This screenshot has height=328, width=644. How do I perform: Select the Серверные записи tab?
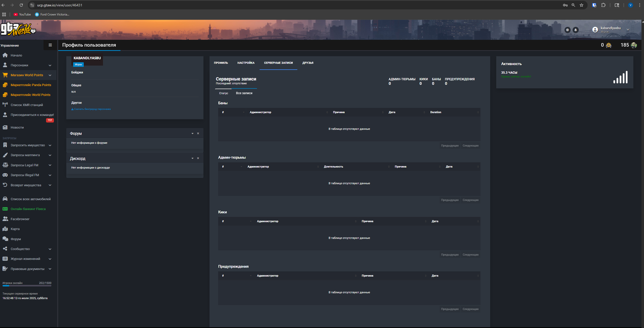point(278,63)
